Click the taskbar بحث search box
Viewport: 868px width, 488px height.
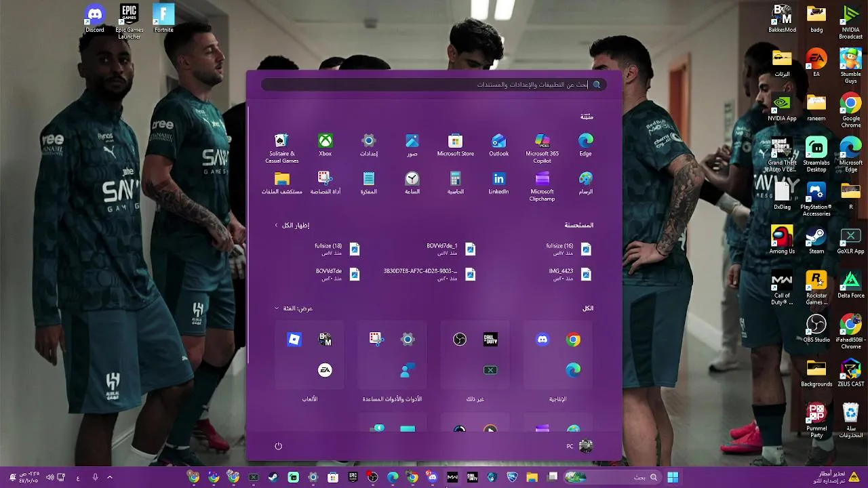[x=612, y=477]
